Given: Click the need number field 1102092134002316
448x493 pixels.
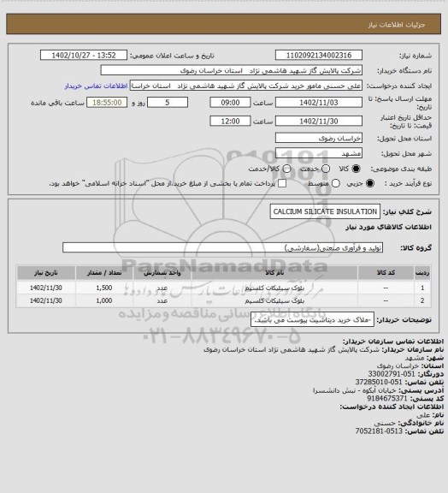Looking at the screenshot, I should click(x=319, y=55).
